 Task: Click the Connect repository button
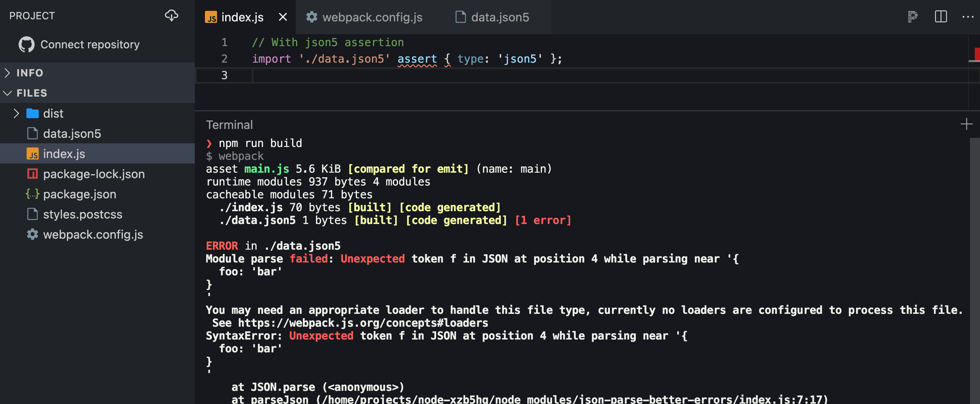(90, 45)
